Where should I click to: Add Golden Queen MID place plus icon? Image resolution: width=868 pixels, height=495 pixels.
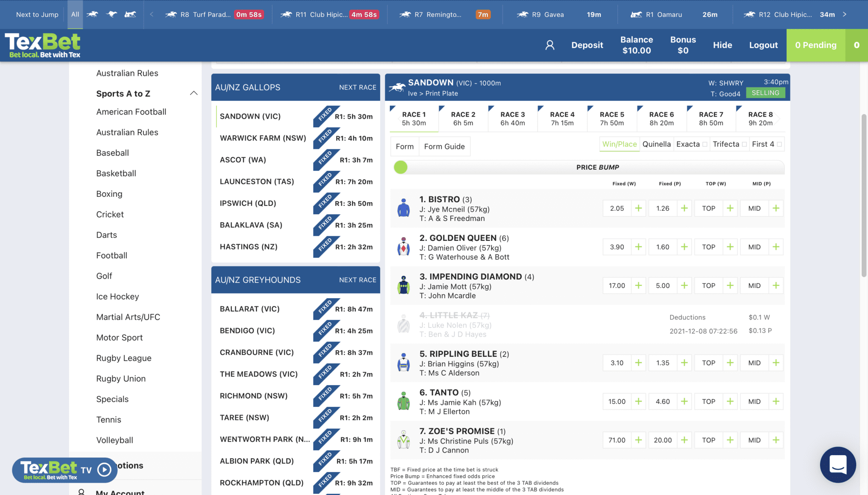[776, 247]
